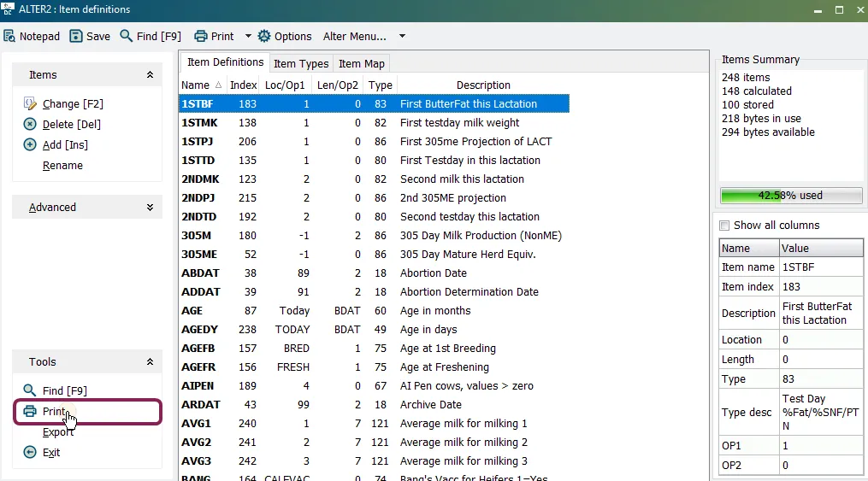
Task: Click the Change [F2] edit icon
Action: (x=30, y=103)
